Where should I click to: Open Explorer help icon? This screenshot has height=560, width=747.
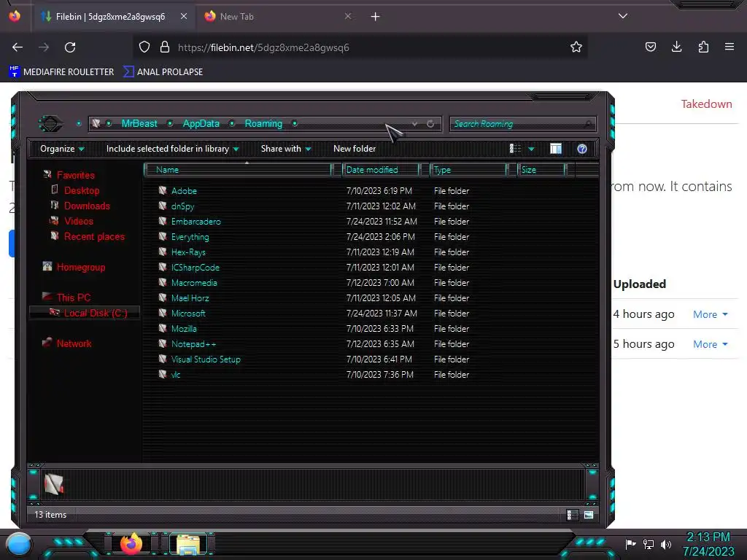click(581, 149)
